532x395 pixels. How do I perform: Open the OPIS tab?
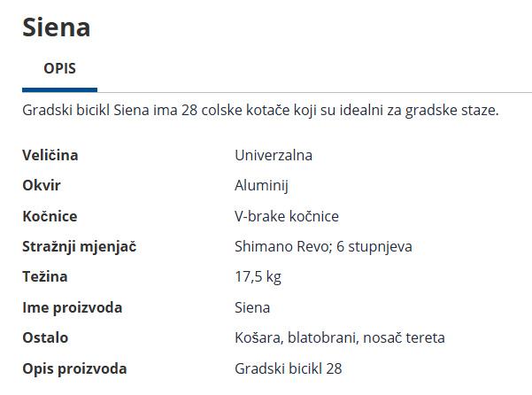(59, 69)
